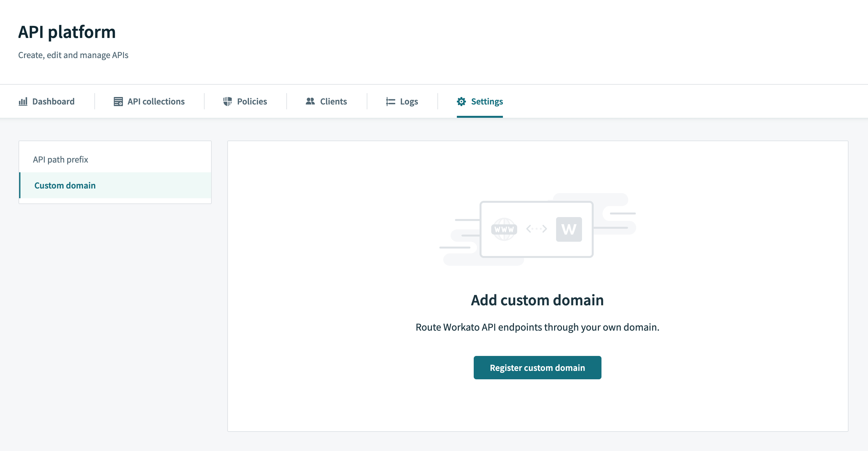Click the WWW globe in the illustration

coord(505,229)
